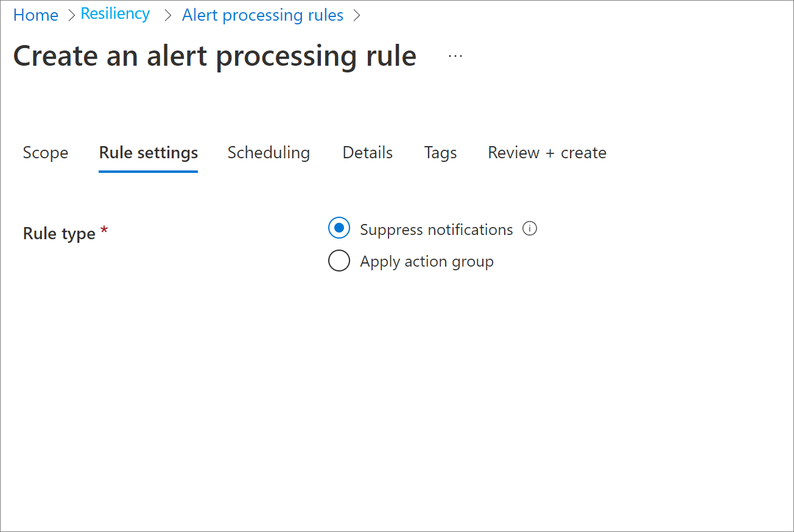Switch to the Review + create tab

(x=546, y=153)
